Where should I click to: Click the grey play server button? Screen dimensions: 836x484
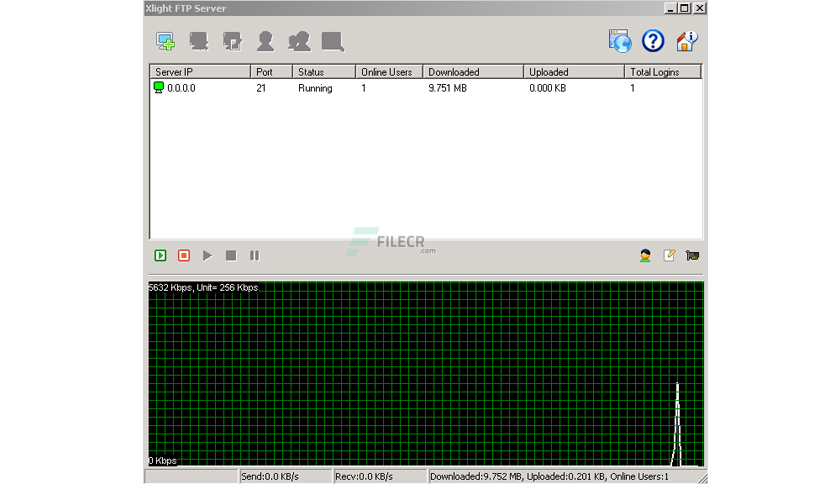click(207, 255)
